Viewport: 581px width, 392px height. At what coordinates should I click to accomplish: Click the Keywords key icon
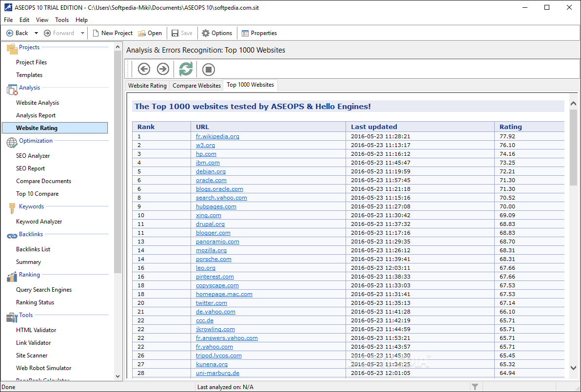[12, 208]
